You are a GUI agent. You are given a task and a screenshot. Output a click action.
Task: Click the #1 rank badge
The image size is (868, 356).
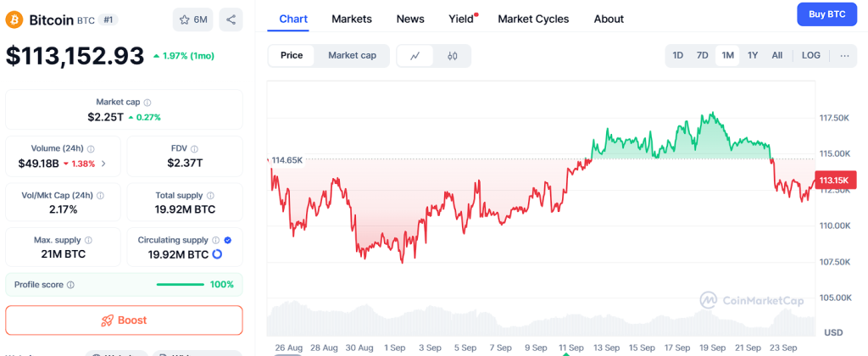click(x=108, y=20)
